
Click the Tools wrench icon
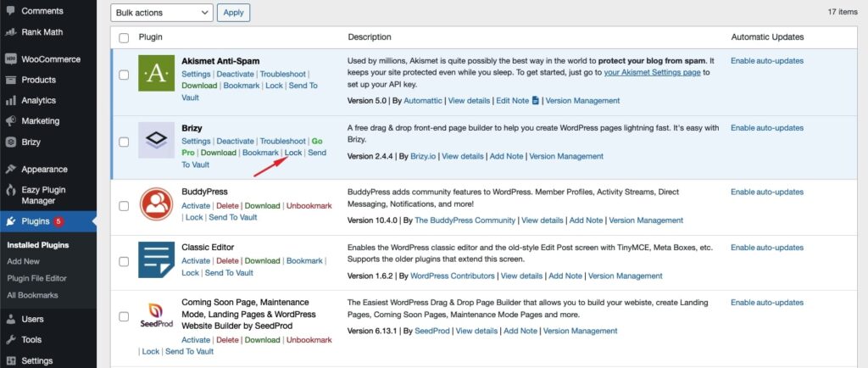tap(10, 340)
